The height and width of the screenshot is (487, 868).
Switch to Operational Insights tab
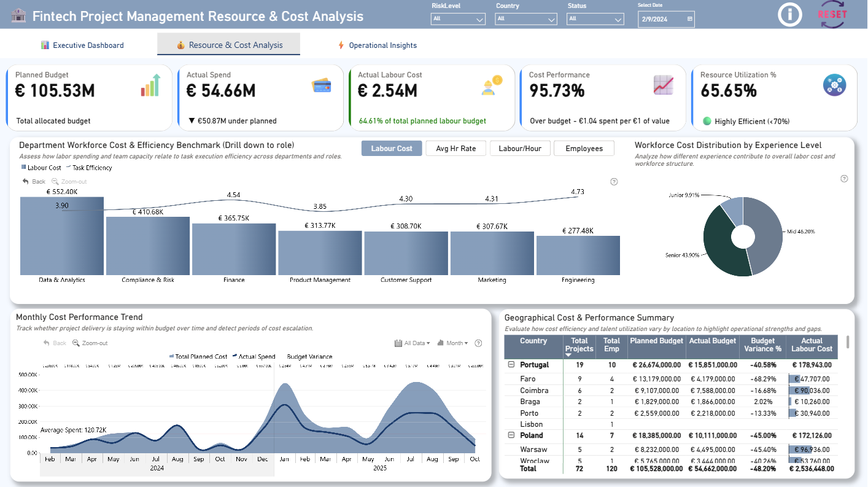(x=377, y=45)
